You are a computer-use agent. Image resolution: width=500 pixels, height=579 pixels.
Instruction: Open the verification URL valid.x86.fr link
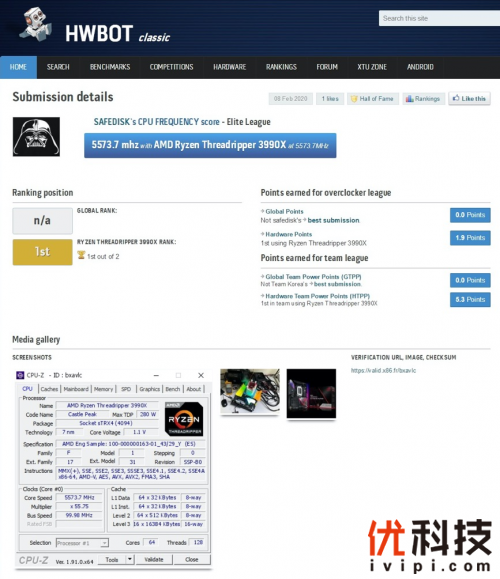click(x=383, y=370)
